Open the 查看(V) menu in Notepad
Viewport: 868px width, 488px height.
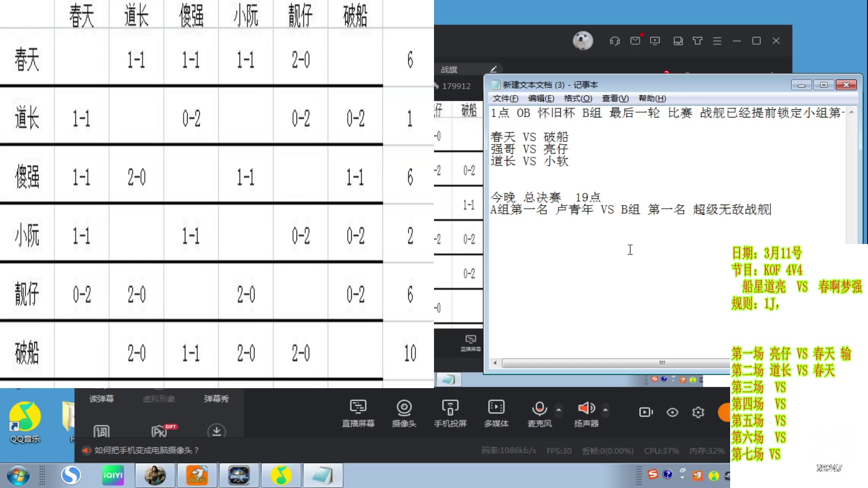tap(615, 99)
